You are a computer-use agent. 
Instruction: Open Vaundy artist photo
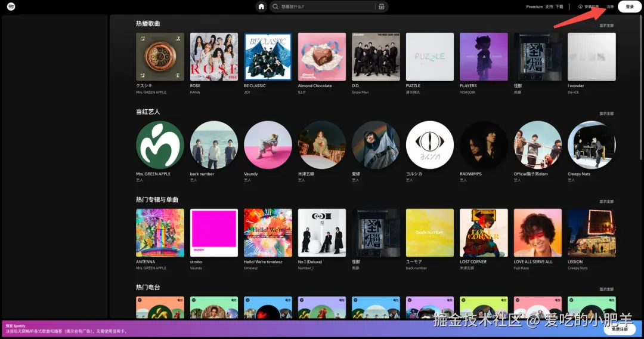click(268, 144)
